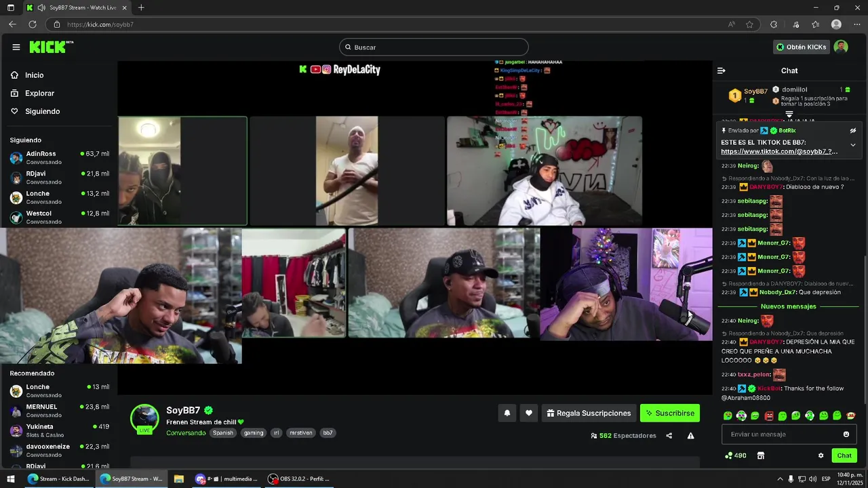868x488 pixels.
Task: Open RDjavi channel under Siguiendo
Action: click(x=60, y=178)
